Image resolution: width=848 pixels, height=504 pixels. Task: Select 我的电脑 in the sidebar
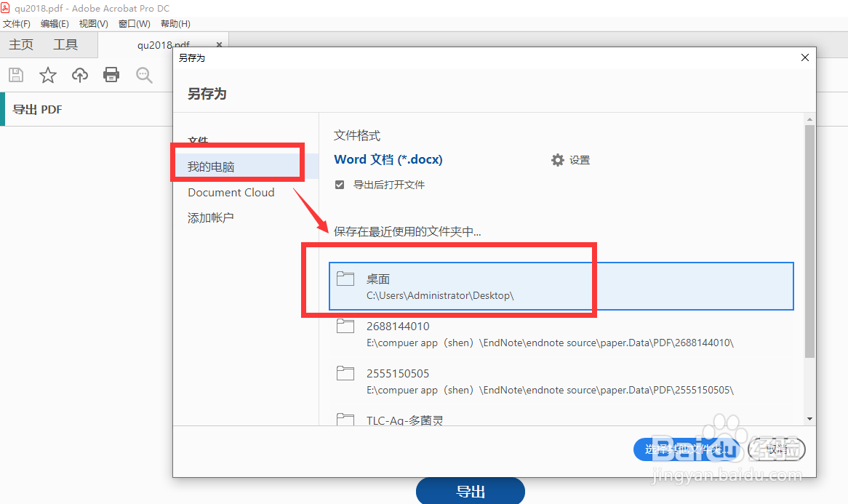click(x=246, y=167)
